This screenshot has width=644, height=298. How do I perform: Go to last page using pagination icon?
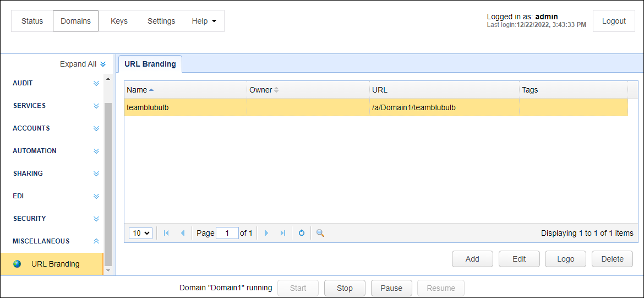(283, 233)
